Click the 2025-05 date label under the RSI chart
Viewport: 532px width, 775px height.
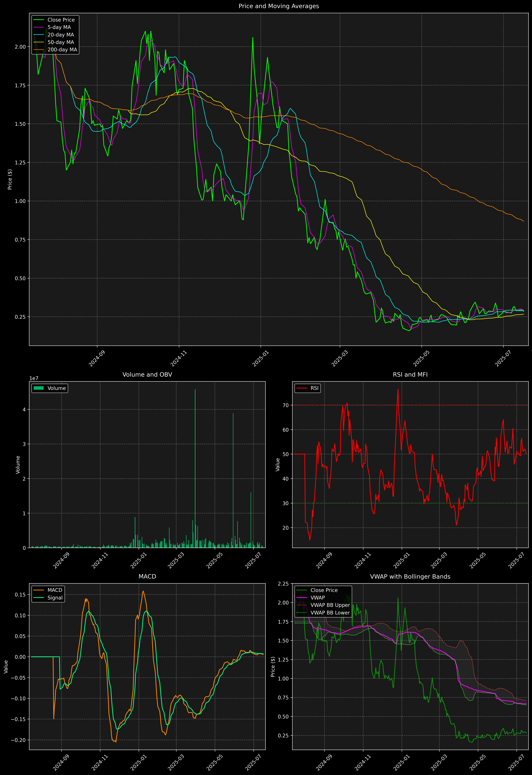coord(478,560)
